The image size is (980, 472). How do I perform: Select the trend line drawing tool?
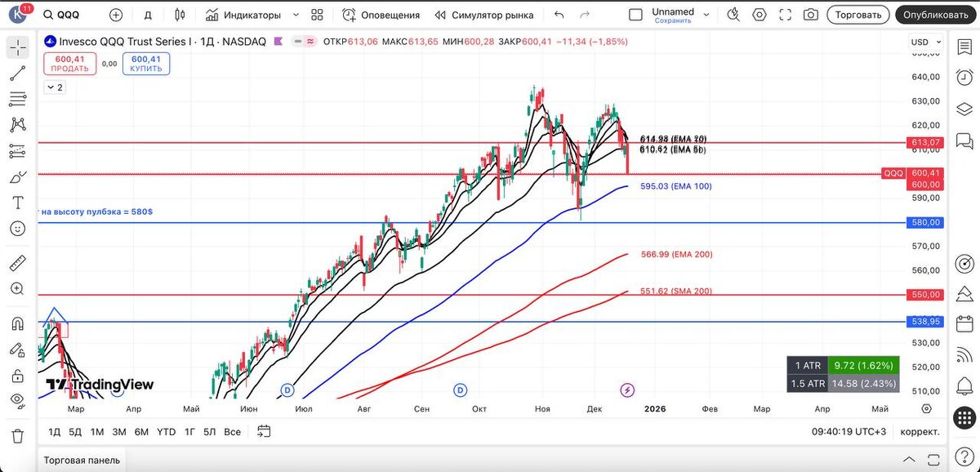pos(17,73)
